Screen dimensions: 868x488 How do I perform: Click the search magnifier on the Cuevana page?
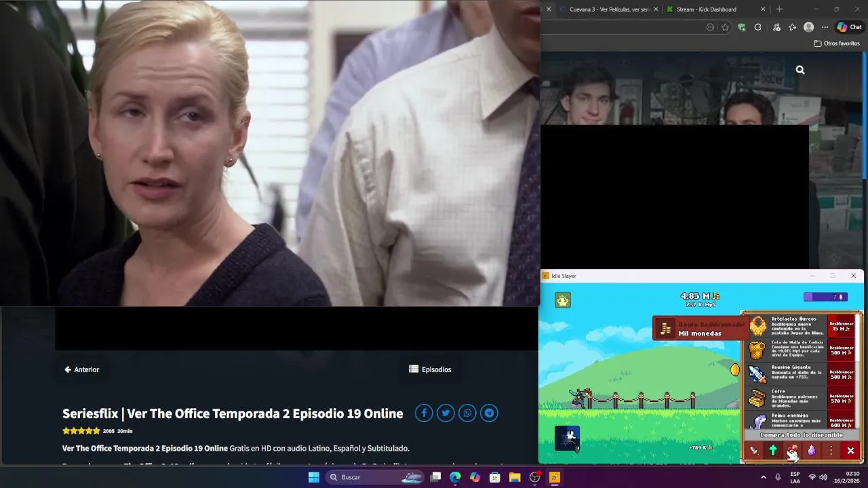[x=800, y=70]
